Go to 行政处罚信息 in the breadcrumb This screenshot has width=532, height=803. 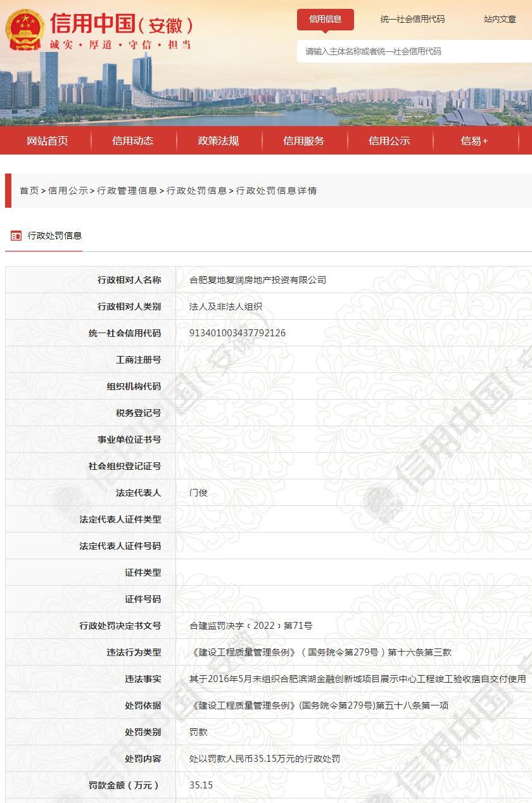197,191
